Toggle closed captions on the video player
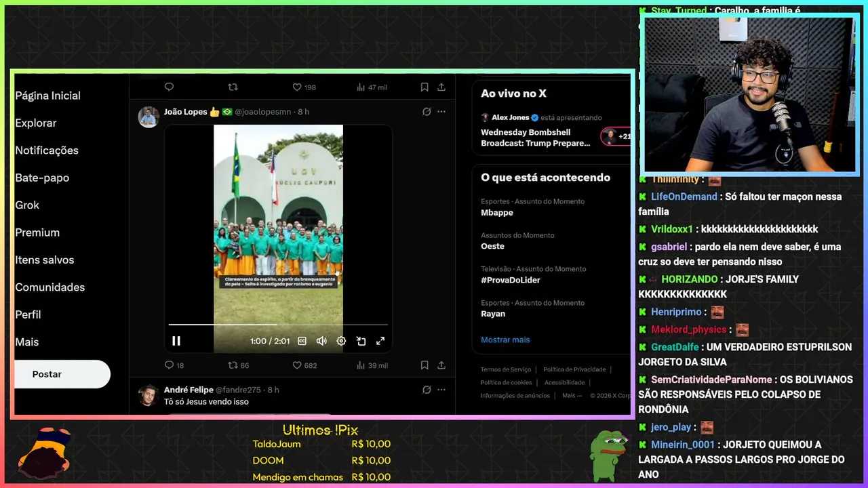 click(x=302, y=341)
